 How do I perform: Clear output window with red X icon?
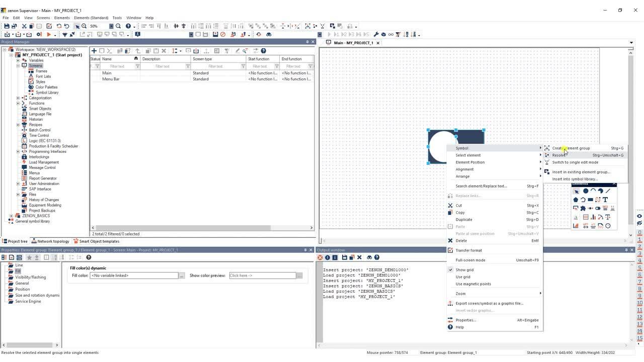(320, 257)
